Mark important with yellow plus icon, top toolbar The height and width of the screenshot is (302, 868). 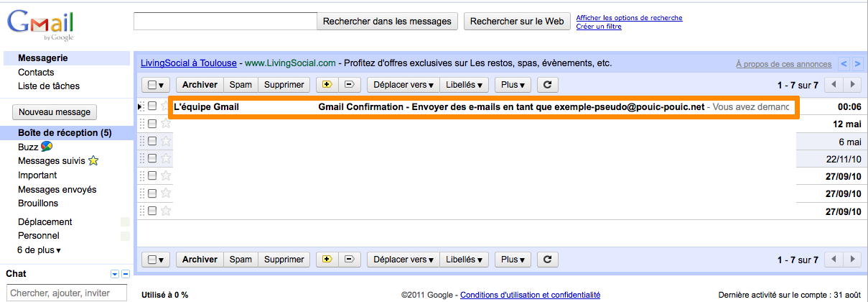coord(327,85)
